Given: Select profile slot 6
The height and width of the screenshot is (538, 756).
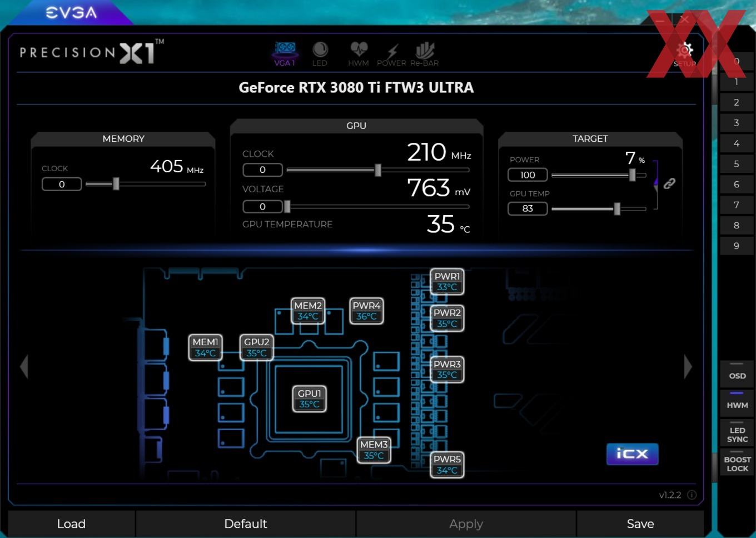Looking at the screenshot, I should 737,185.
